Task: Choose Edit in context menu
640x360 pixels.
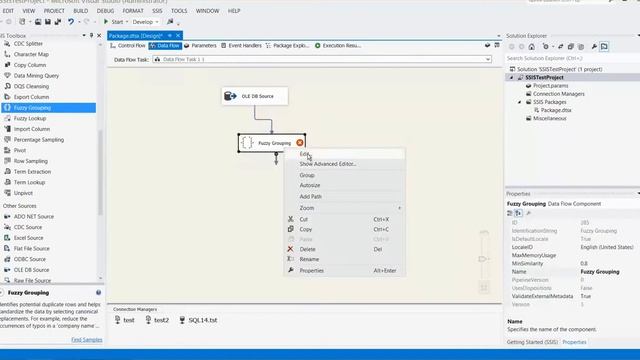Action: (x=344, y=154)
